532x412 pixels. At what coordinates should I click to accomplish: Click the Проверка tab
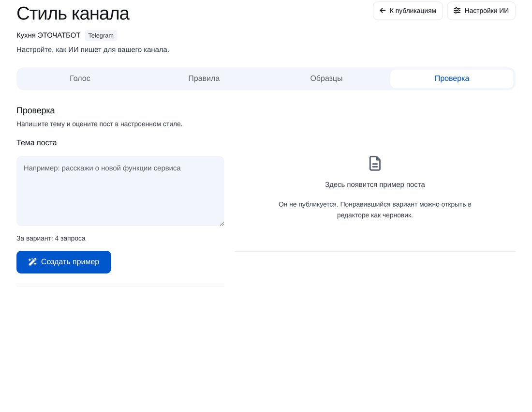452,78
